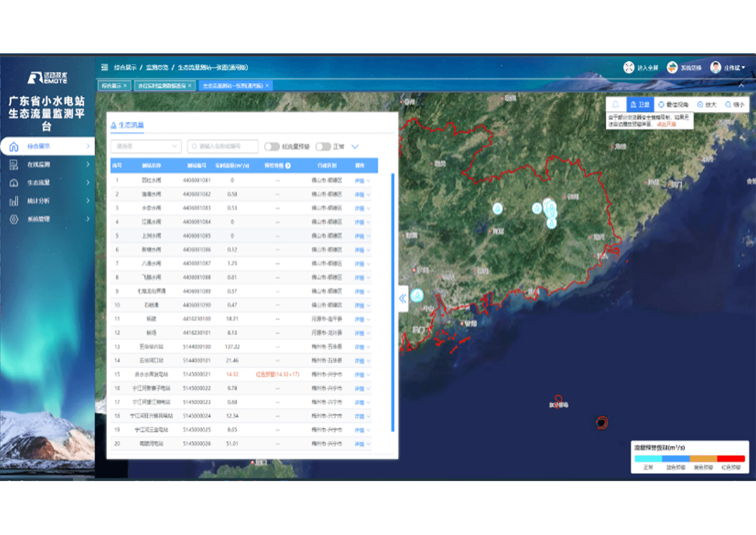The height and width of the screenshot is (535, 756).
Task: Click the zoom in (放大) map tool
Action: tap(707, 105)
